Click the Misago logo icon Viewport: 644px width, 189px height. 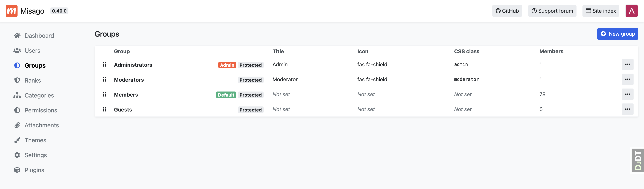[x=12, y=11]
